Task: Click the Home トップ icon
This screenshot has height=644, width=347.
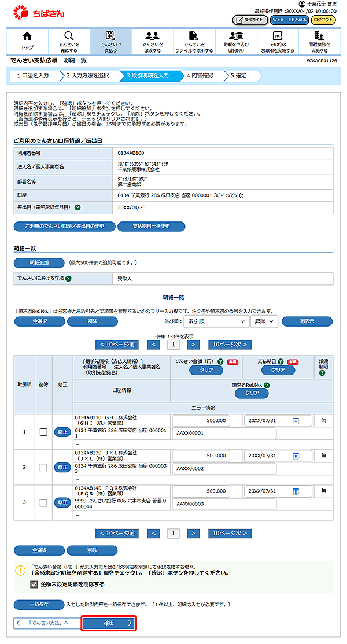Action: (x=27, y=36)
